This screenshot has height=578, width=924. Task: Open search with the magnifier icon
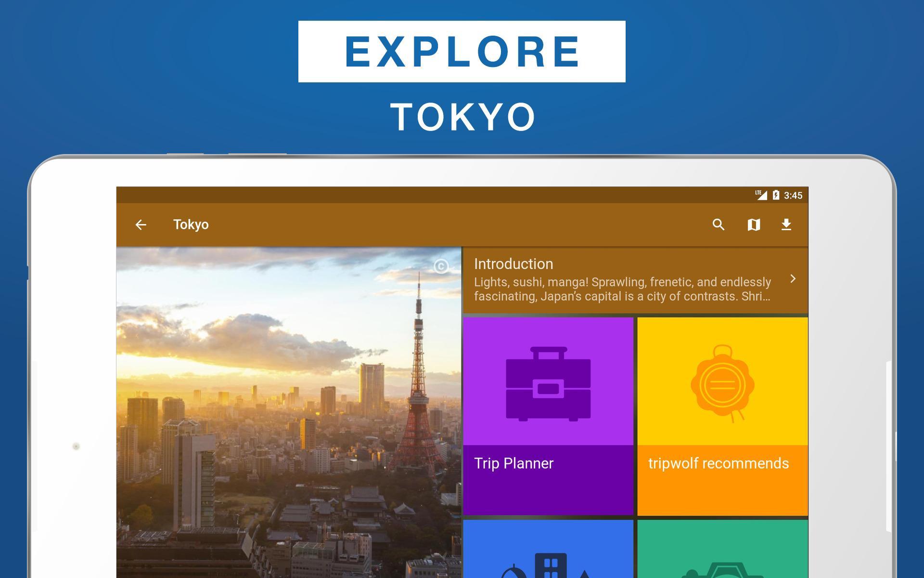[x=719, y=224]
